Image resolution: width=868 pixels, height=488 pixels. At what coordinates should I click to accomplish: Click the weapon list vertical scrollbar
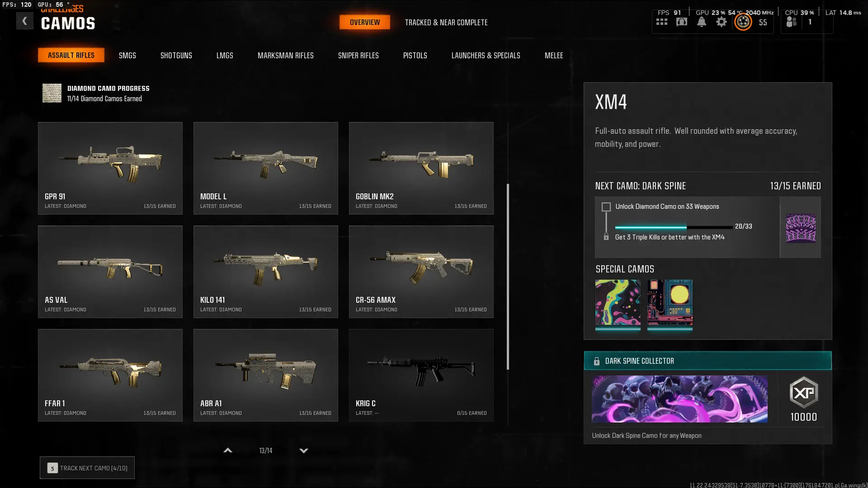click(x=508, y=277)
